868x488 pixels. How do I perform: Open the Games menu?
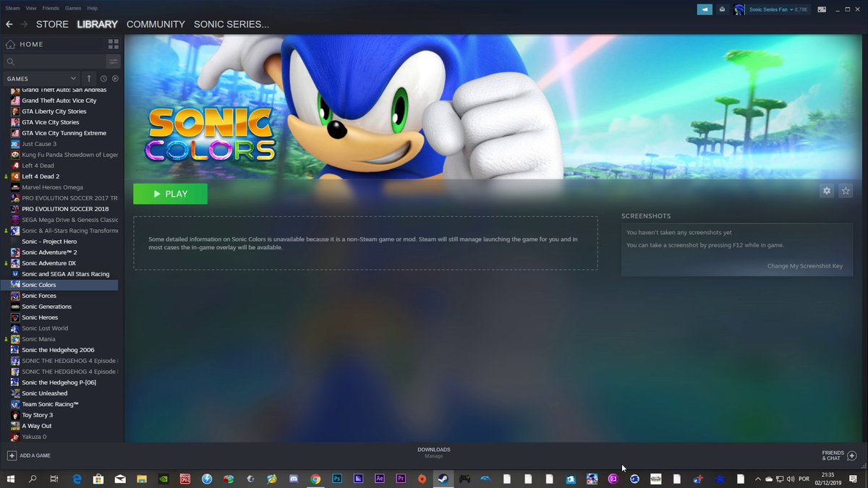(73, 8)
